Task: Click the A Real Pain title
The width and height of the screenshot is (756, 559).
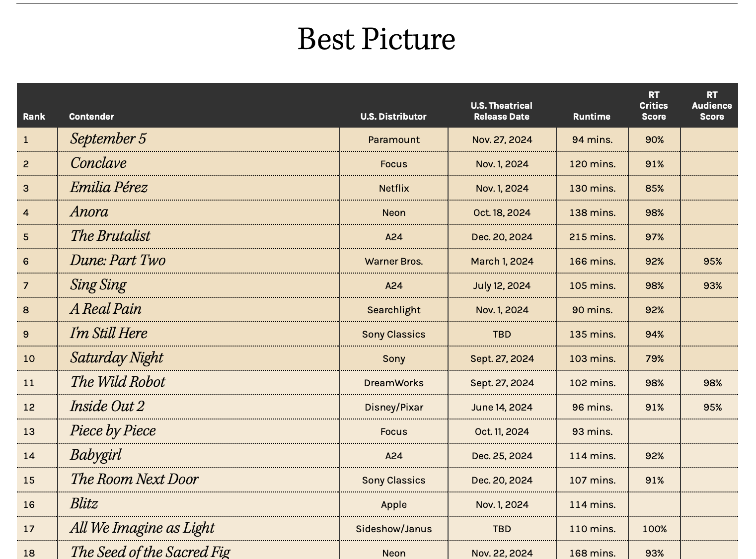Action: pos(106,309)
